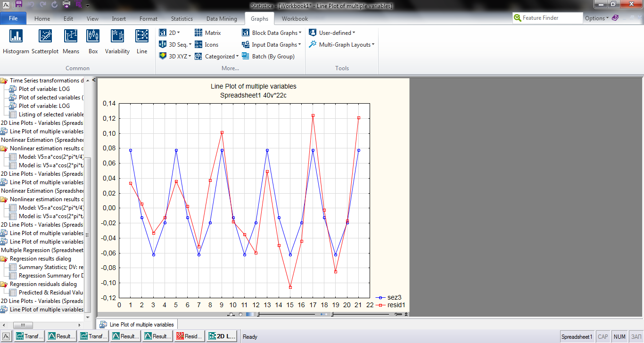Toggle the CAP indicator in status bar
The height and width of the screenshot is (343, 644).
[603, 337]
